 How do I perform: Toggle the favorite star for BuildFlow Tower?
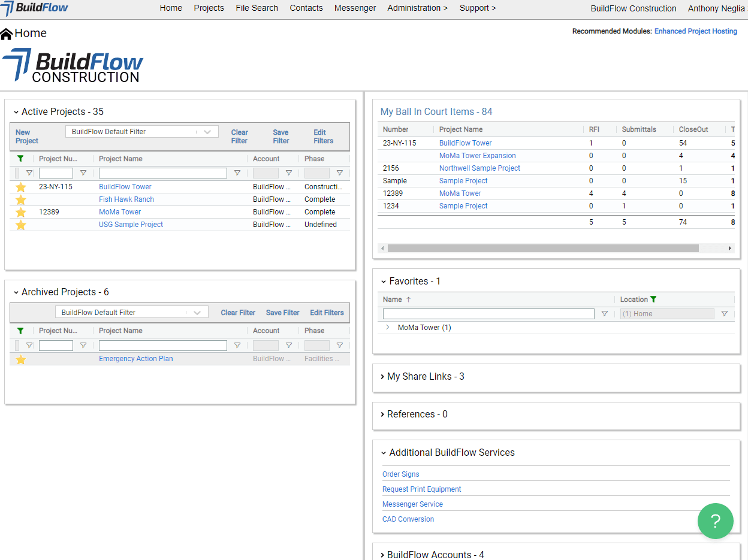(21, 186)
